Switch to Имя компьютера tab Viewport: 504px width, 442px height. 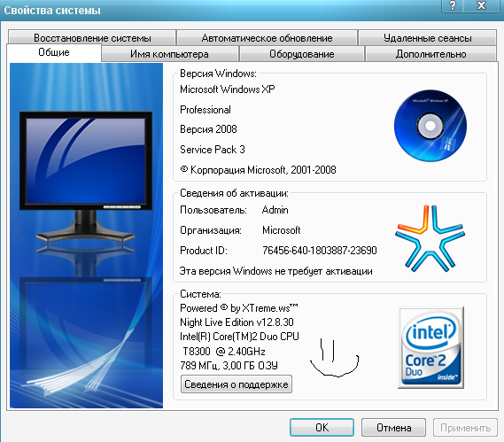[x=170, y=54]
